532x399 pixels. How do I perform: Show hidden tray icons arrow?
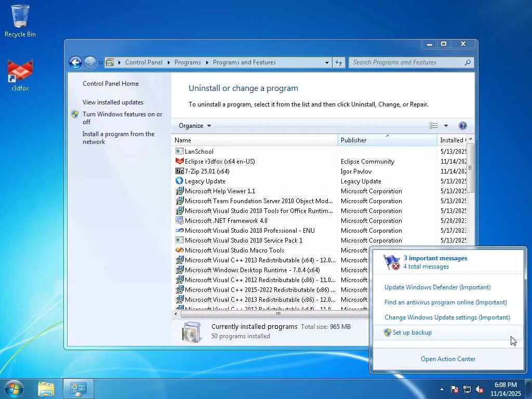(442, 389)
